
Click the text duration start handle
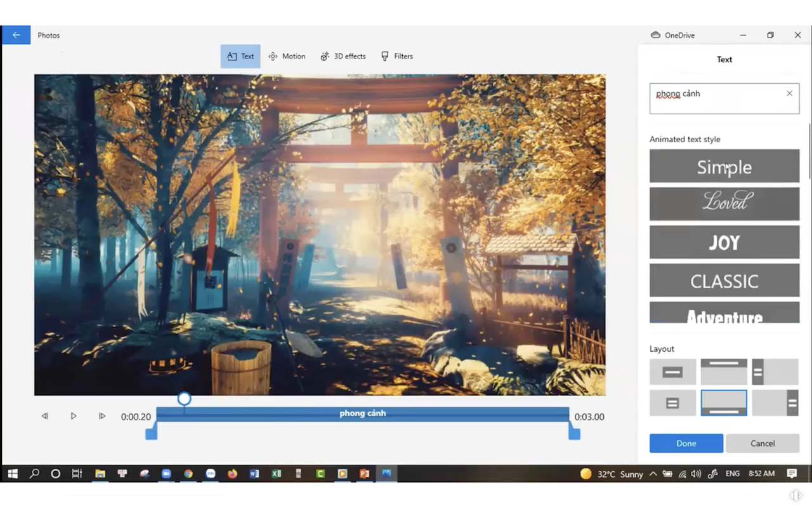(151, 433)
